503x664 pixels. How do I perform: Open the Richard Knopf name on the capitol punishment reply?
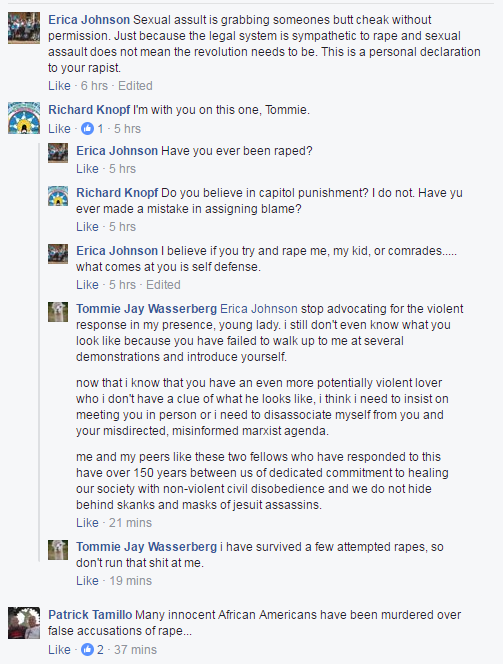[117, 193]
